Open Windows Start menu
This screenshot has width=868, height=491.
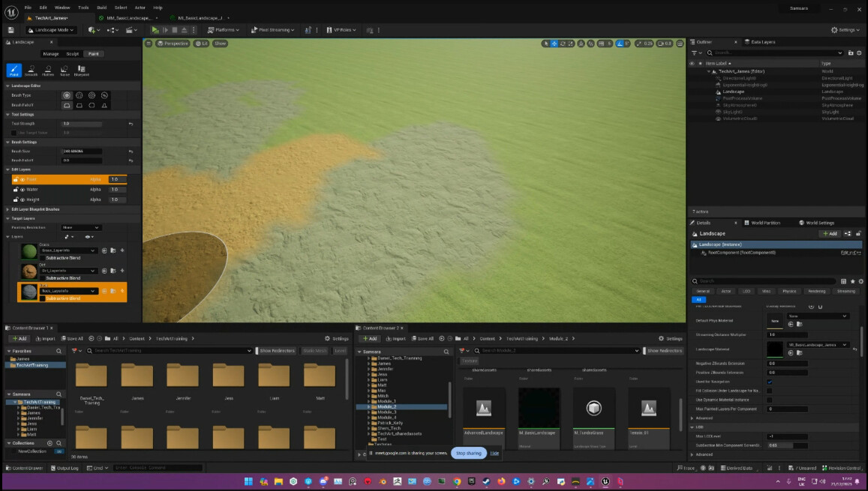click(248, 481)
